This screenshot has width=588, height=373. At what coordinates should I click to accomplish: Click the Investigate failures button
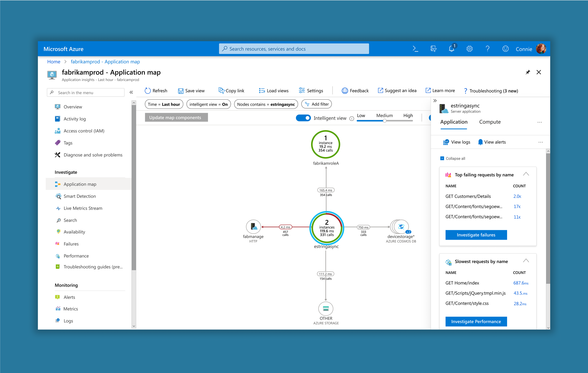[476, 235]
